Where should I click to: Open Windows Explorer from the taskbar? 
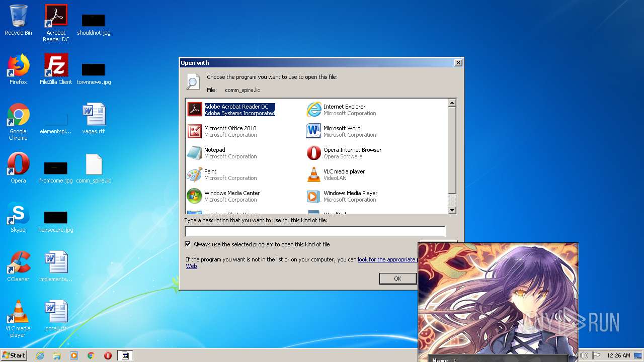57,355
